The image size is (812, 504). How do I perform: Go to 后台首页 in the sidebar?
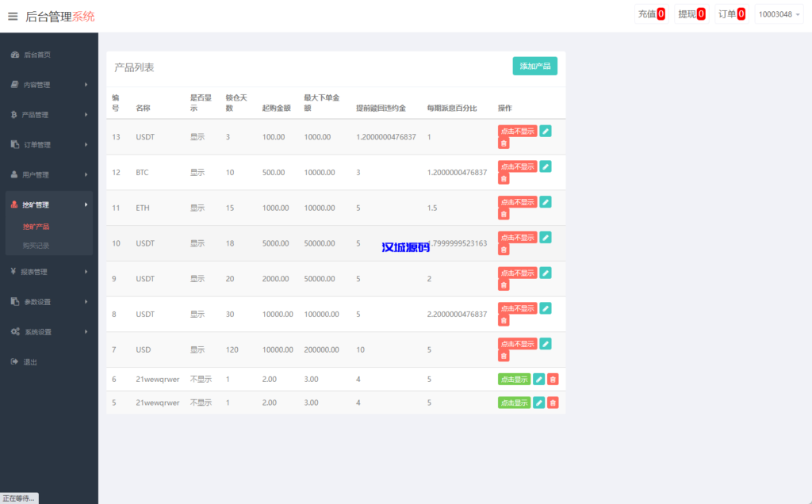coord(36,55)
